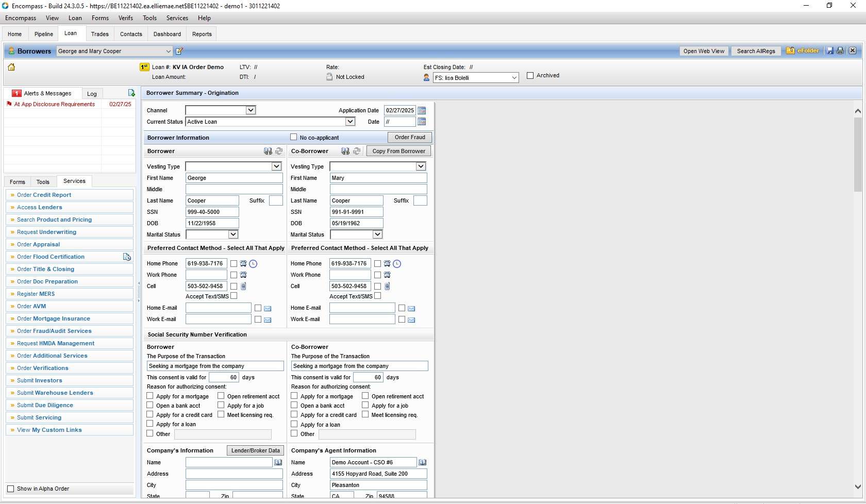Check the No co-applicant checkbox
The width and height of the screenshot is (866, 504).
tap(294, 137)
